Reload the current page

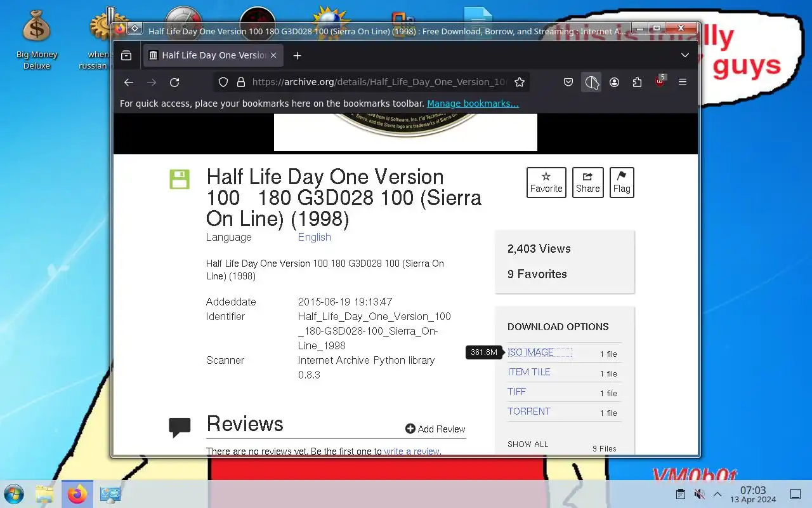pos(174,82)
